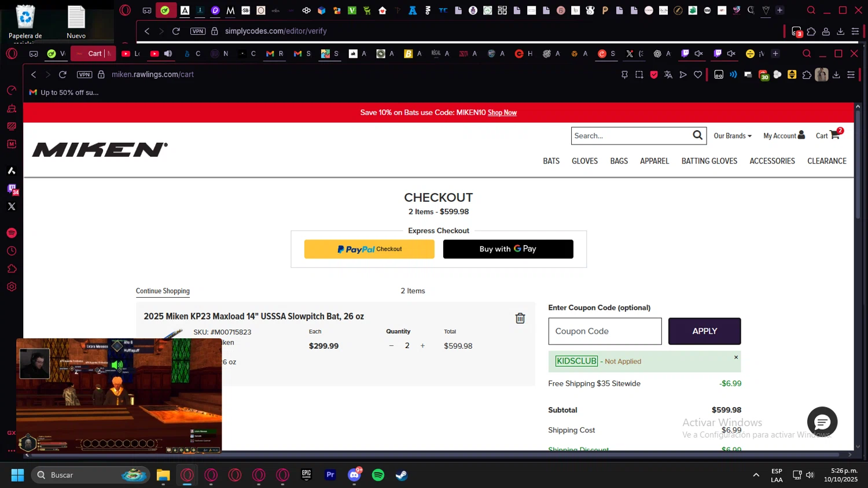Open Papelera de reciclaje on desktop
The width and height of the screenshot is (868, 488).
(25, 23)
